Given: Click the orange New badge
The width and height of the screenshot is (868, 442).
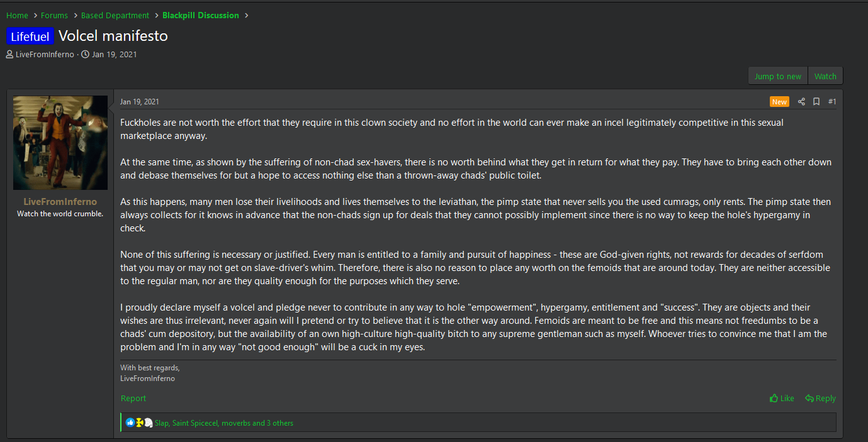Looking at the screenshot, I should pos(779,102).
